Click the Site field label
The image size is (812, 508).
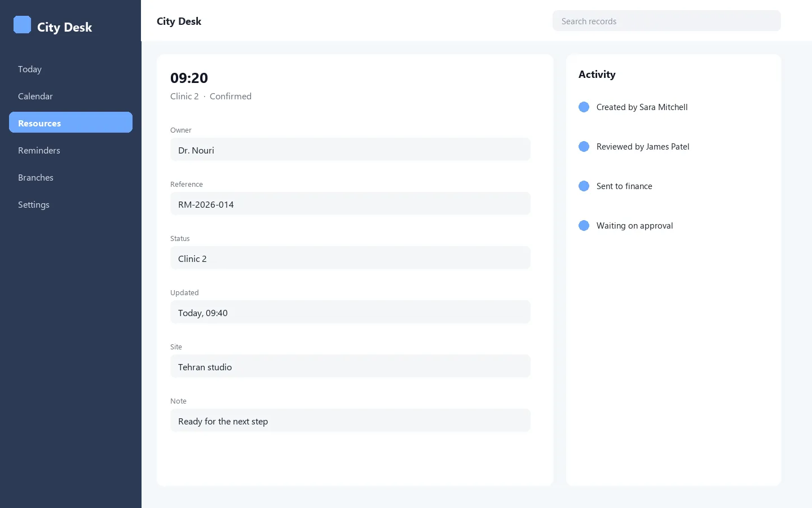pyautogui.click(x=176, y=347)
